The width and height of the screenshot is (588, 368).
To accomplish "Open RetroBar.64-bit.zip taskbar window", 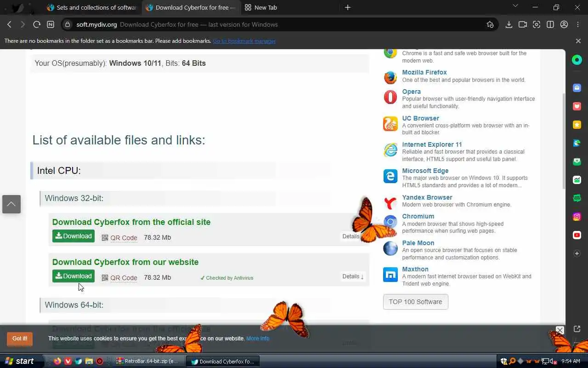I will 147,361.
